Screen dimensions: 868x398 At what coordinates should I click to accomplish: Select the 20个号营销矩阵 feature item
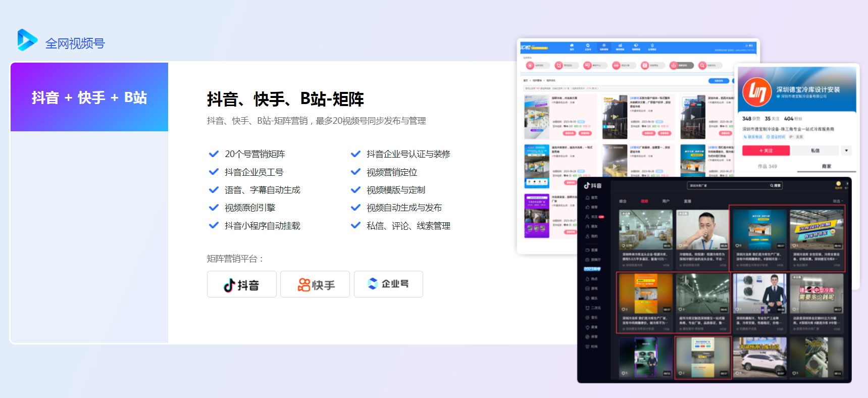247,154
